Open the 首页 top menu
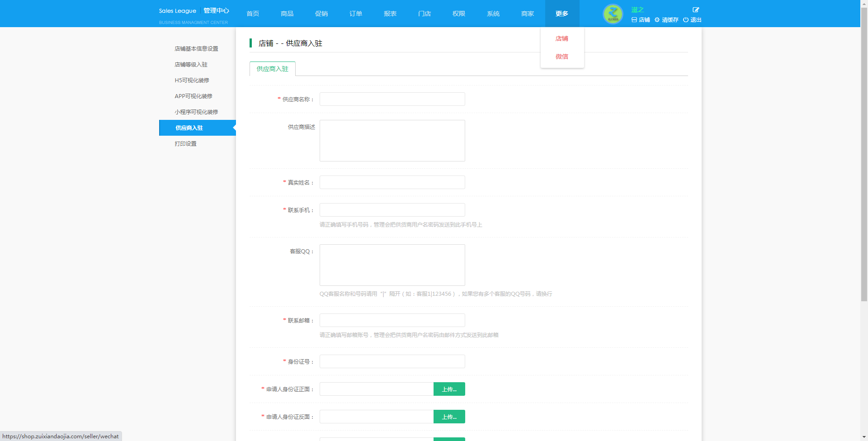The height and width of the screenshot is (441, 868). pyautogui.click(x=253, y=14)
